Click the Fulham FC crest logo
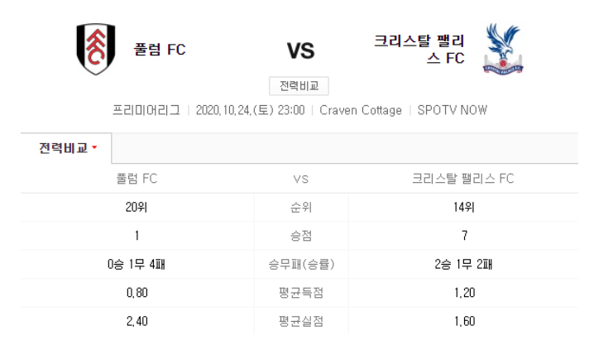This screenshot has width=589, height=364. pos(96,49)
